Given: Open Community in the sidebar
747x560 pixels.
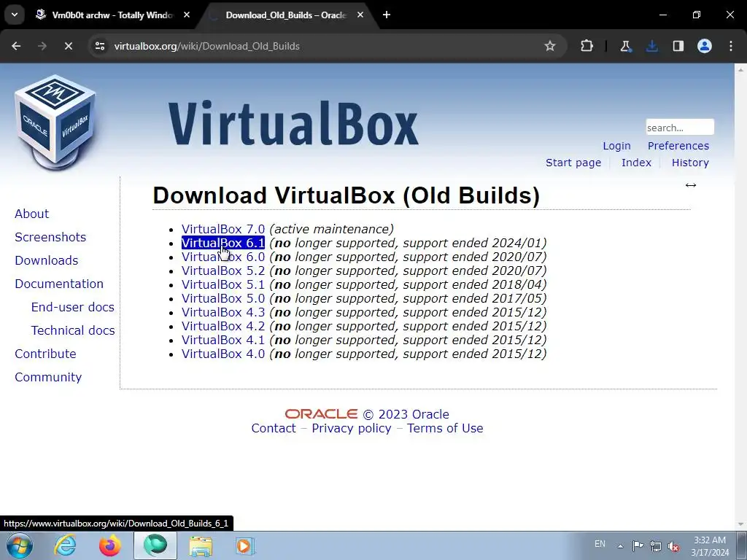Looking at the screenshot, I should pyautogui.click(x=48, y=377).
